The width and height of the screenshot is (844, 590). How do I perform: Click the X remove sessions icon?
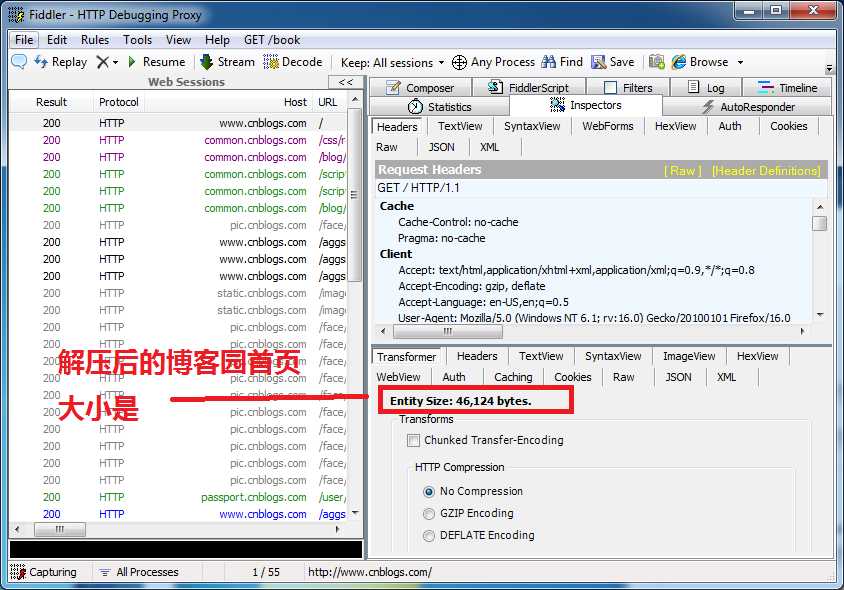pyautogui.click(x=102, y=62)
